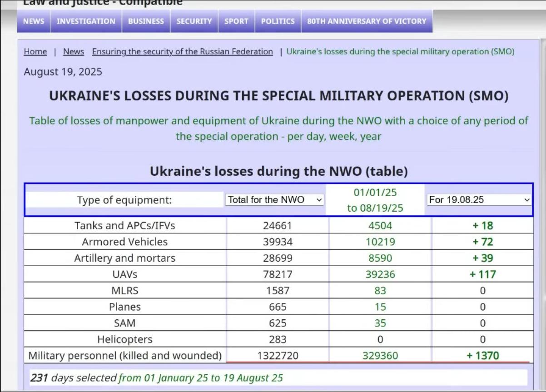The height and width of the screenshot is (392, 546).
Task: Click the main SMO losses page title
Action: coord(278,96)
